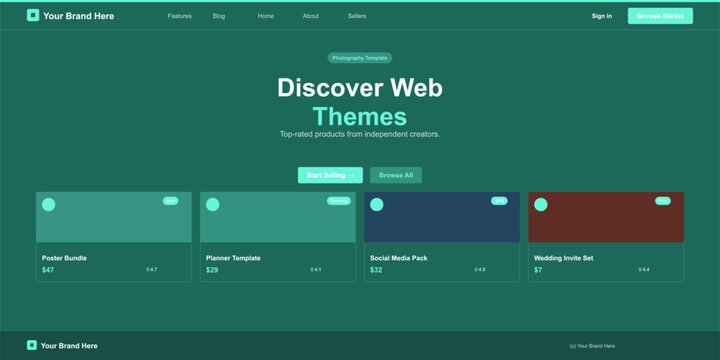This screenshot has height=360, width=720.
Task: Click the footer brand logo icon
Action: pyautogui.click(x=32, y=345)
